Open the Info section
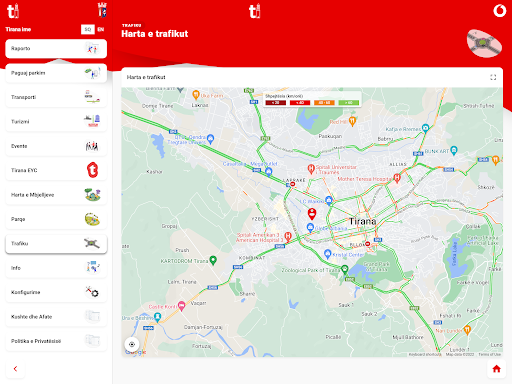This screenshot has height=384, width=512. [56, 268]
